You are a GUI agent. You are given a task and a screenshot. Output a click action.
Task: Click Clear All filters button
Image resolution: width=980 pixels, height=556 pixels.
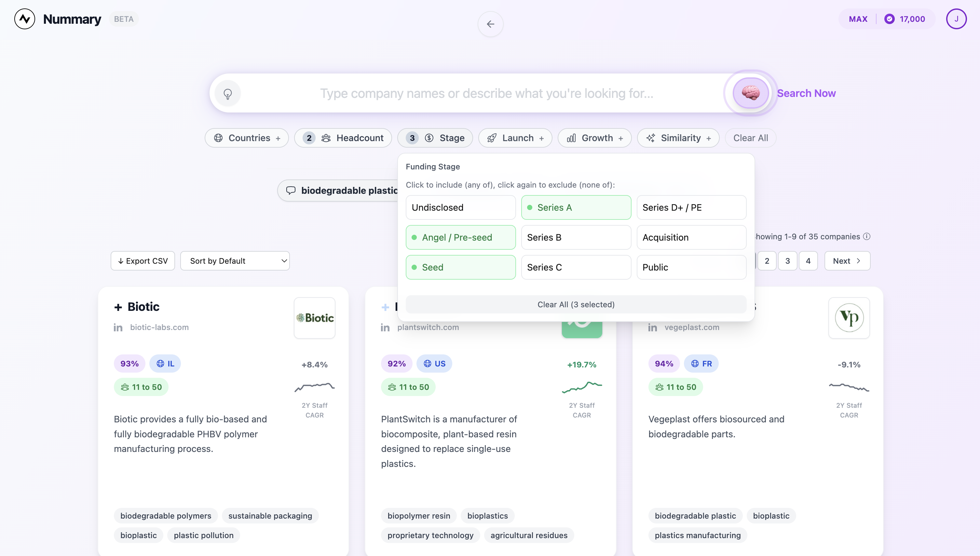tap(750, 138)
